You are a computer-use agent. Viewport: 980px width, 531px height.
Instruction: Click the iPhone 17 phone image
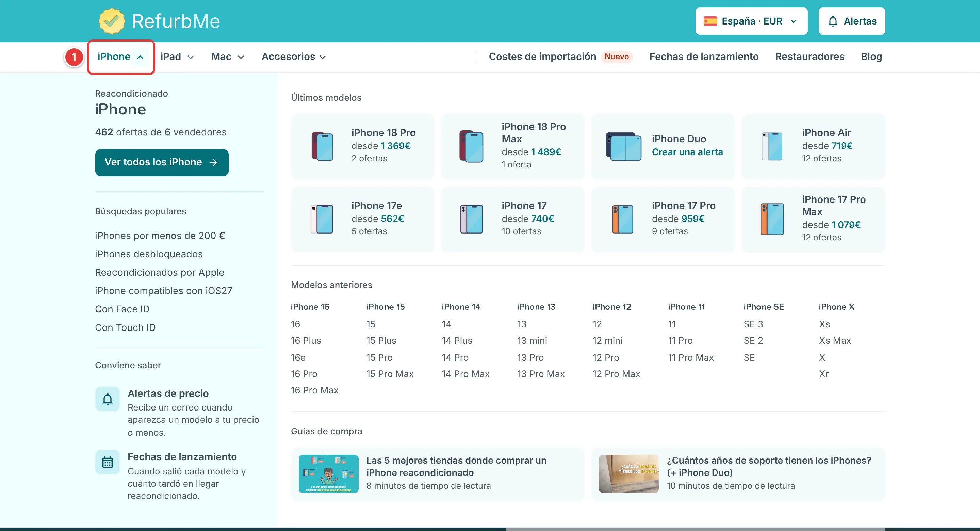click(471, 219)
